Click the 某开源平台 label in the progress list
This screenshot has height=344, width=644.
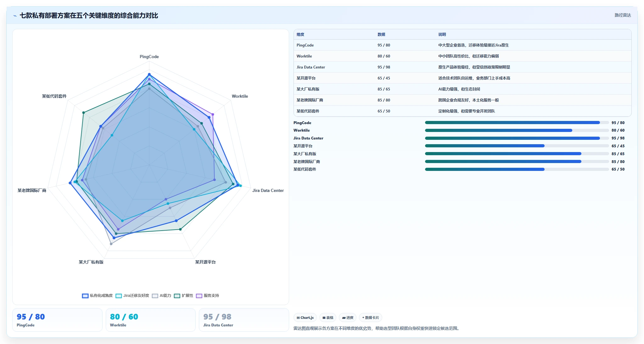pyautogui.click(x=303, y=146)
